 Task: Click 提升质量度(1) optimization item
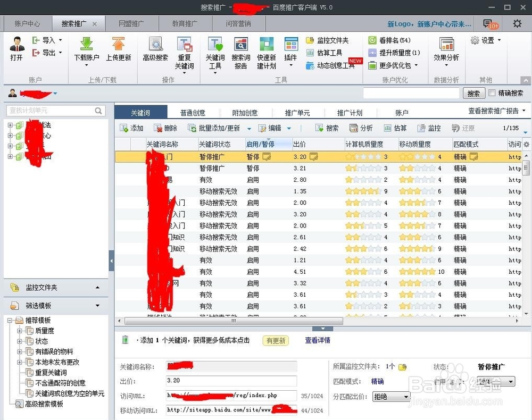pyautogui.click(x=394, y=53)
